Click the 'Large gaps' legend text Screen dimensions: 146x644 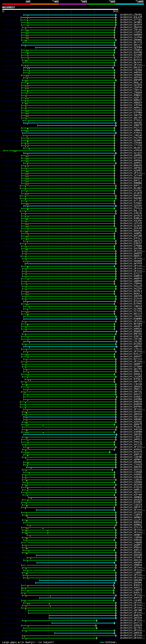click(x=10, y=642)
